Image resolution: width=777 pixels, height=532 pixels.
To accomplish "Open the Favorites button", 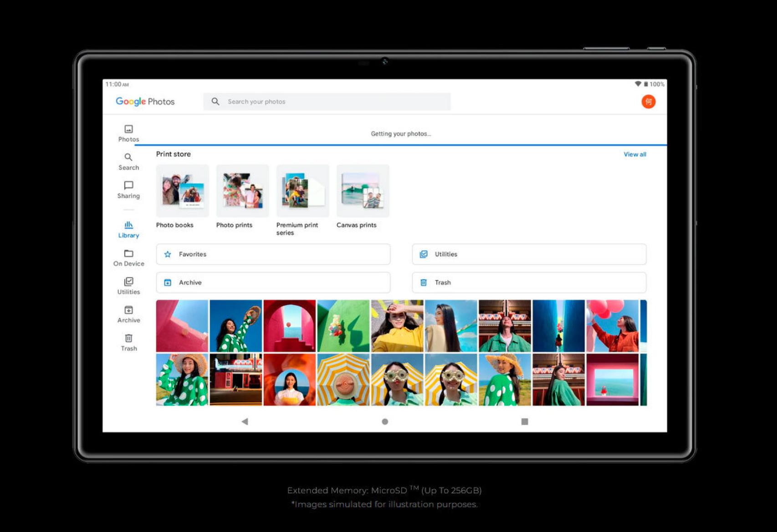I will pos(273,254).
